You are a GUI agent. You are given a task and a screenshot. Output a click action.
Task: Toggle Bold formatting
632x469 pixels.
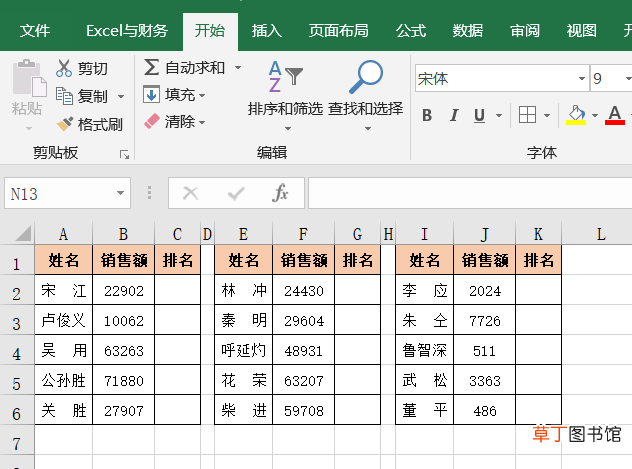[x=427, y=115]
